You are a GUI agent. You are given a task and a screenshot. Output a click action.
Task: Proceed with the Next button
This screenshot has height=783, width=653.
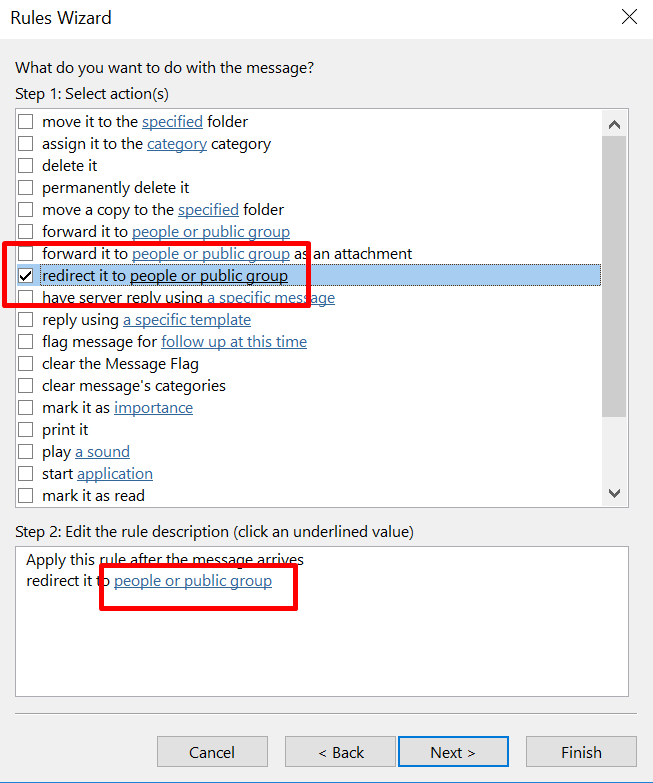coord(453,752)
